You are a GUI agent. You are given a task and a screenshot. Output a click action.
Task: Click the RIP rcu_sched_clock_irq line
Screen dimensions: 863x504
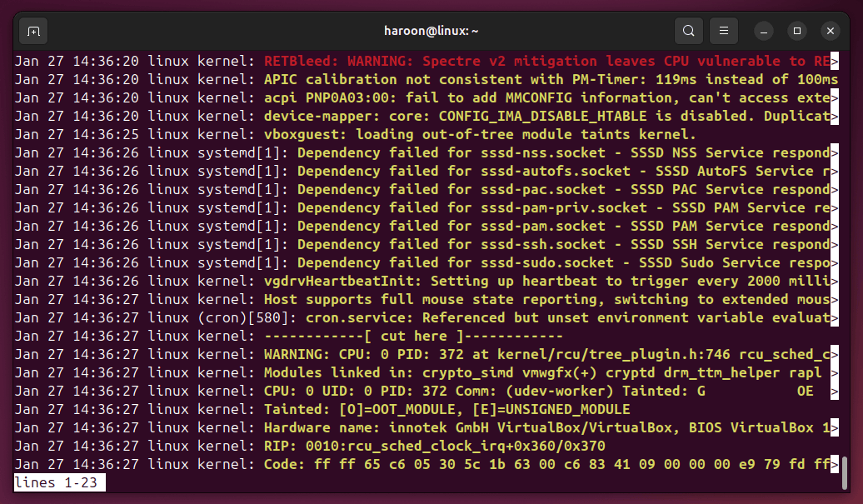pos(434,446)
